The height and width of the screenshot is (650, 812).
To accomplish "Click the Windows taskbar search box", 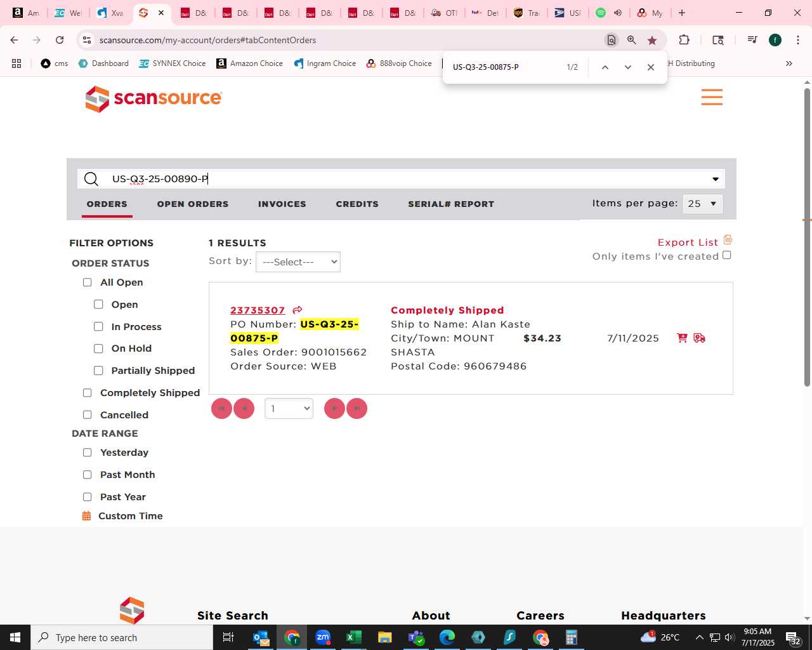I will pos(122,637).
